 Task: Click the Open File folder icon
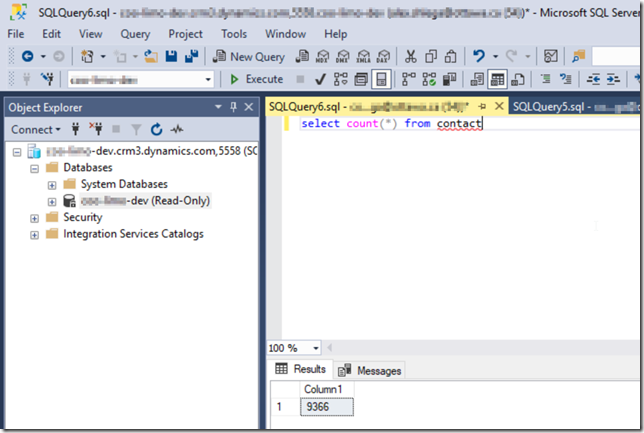[x=151, y=56]
